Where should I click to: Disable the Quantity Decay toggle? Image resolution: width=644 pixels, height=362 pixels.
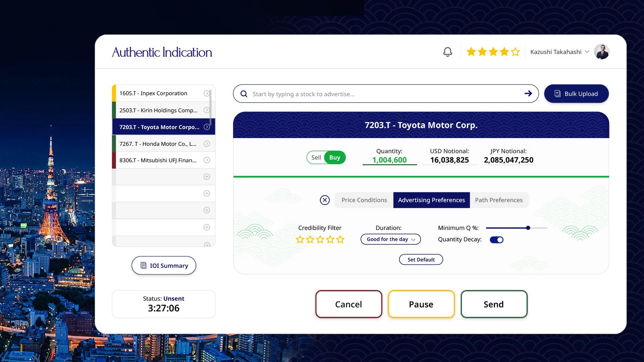[x=496, y=240]
